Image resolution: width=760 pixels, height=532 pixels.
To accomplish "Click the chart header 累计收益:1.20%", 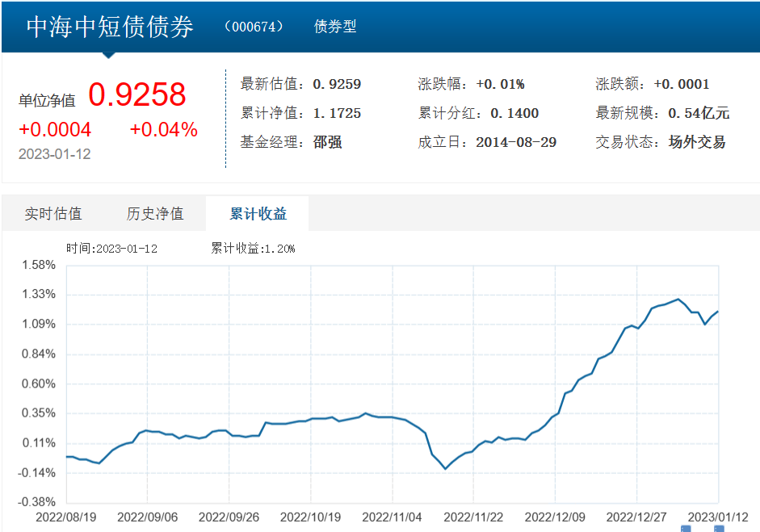I will click(x=253, y=249).
